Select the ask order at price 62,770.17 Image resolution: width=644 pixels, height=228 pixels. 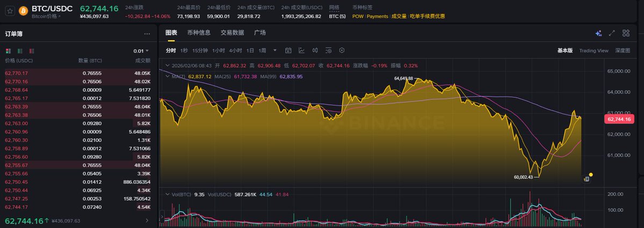coord(78,73)
